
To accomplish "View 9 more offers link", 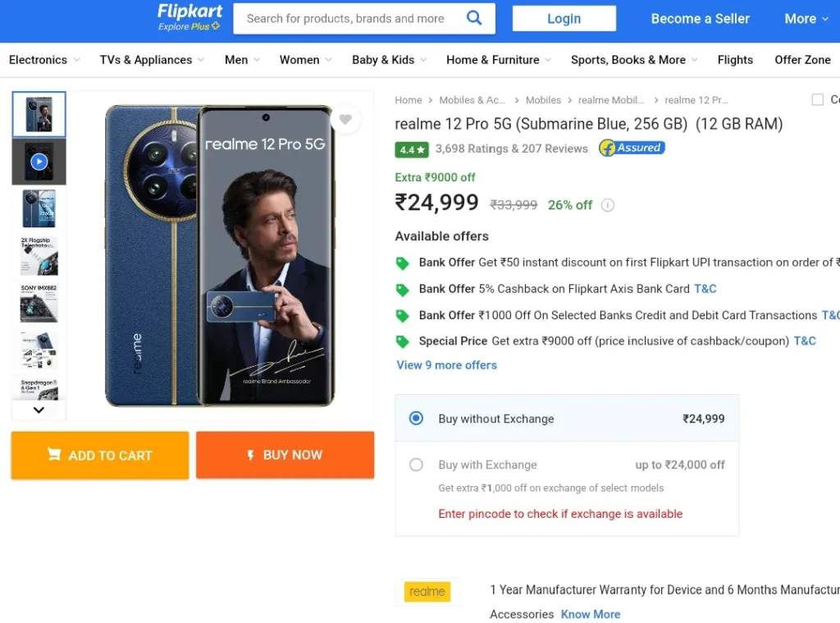I will 446,365.
